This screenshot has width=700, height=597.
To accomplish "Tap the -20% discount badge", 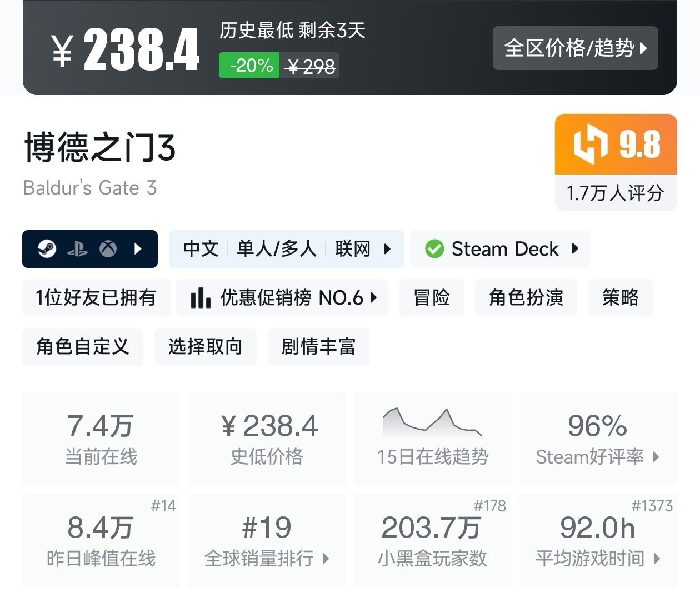I will click(x=249, y=66).
